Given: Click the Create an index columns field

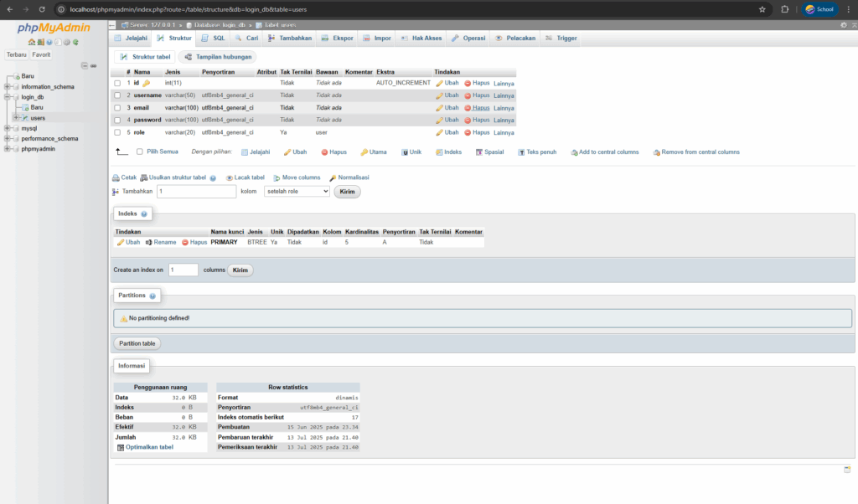Looking at the screenshot, I should [x=183, y=270].
